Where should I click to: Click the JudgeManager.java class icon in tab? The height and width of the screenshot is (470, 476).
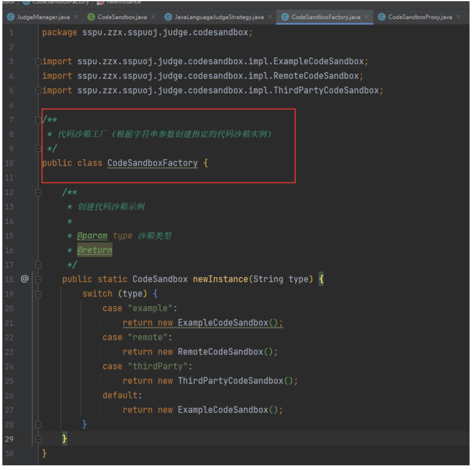(x=11, y=17)
